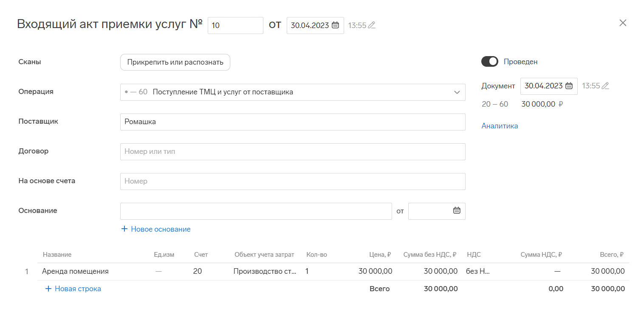
Task: Click account cell 20 in row
Action: 198,271
